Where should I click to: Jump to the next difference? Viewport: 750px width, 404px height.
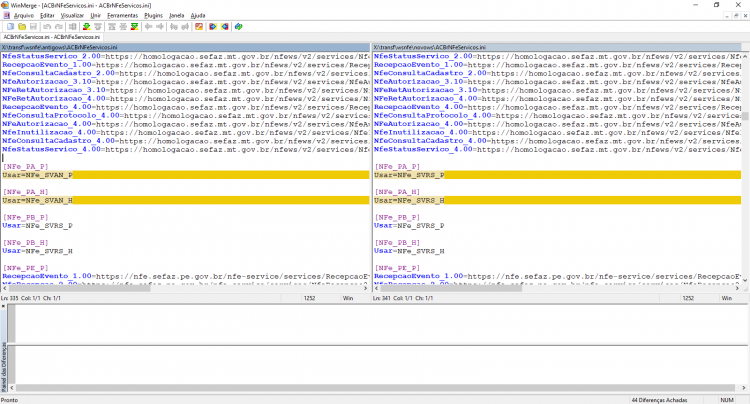87,26
